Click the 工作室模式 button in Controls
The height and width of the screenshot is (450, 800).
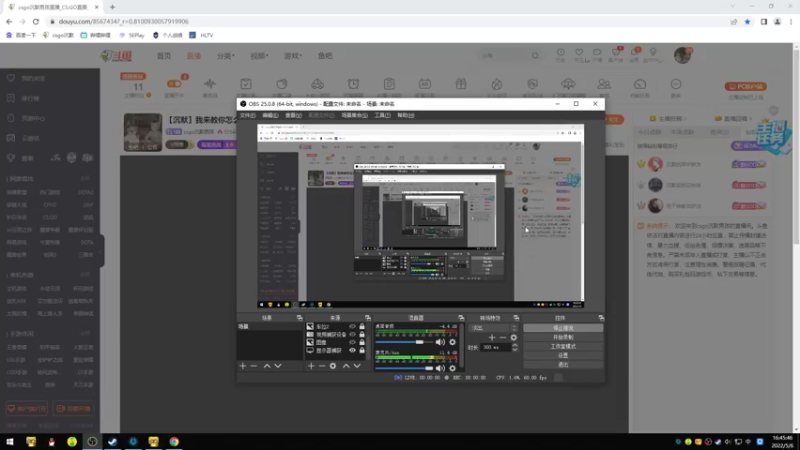coord(563,346)
